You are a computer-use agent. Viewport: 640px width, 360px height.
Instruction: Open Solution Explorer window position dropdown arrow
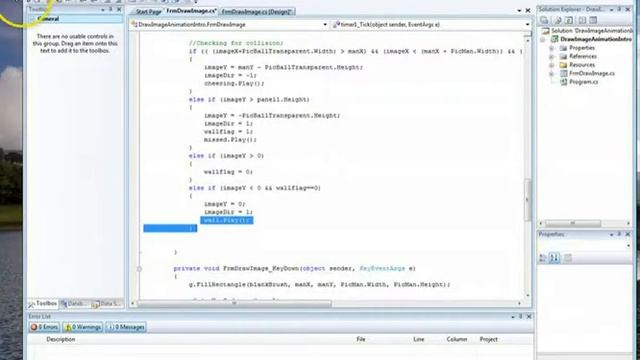(611, 9)
